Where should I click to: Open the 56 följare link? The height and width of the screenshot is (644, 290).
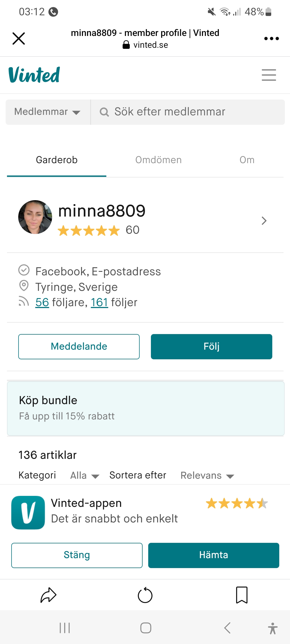click(x=42, y=302)
